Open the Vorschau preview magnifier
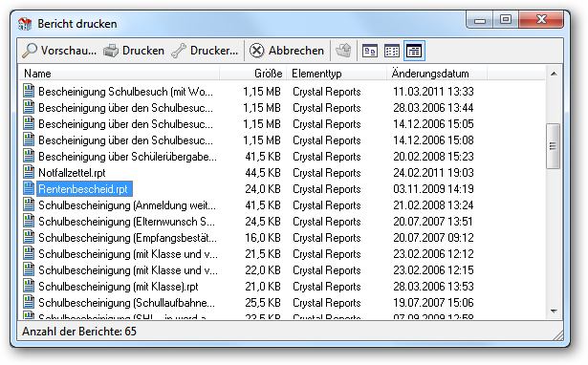The image size is (588, 365). (59, 51)
